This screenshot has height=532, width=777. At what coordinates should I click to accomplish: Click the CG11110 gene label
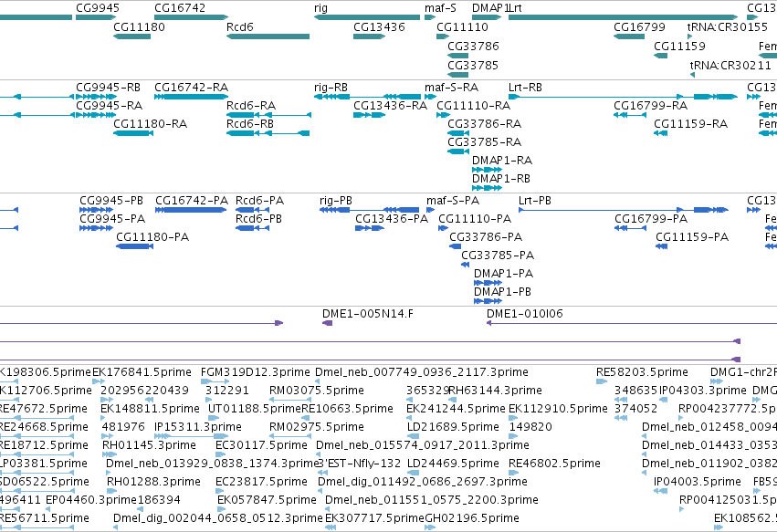coord(462,26)
